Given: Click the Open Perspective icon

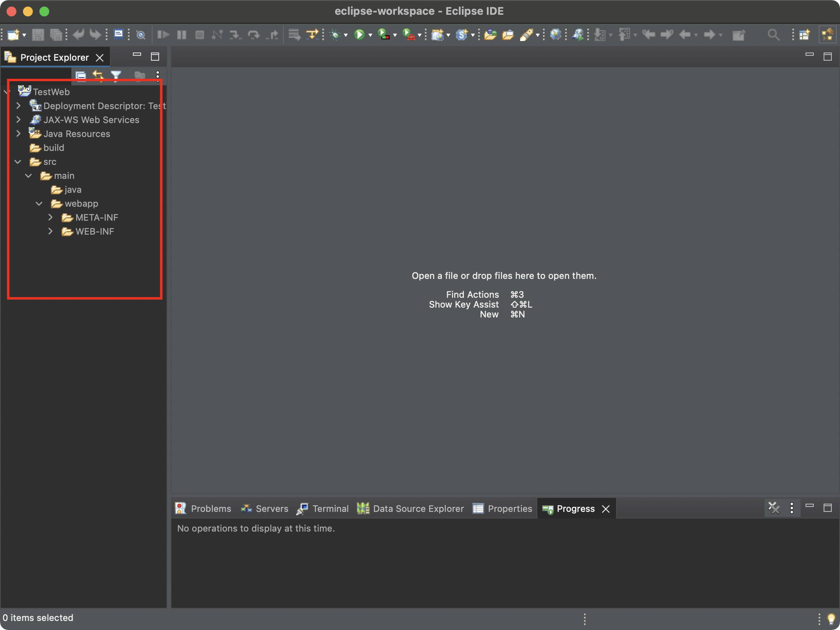Looking at the screenshot, I should 804,35.
